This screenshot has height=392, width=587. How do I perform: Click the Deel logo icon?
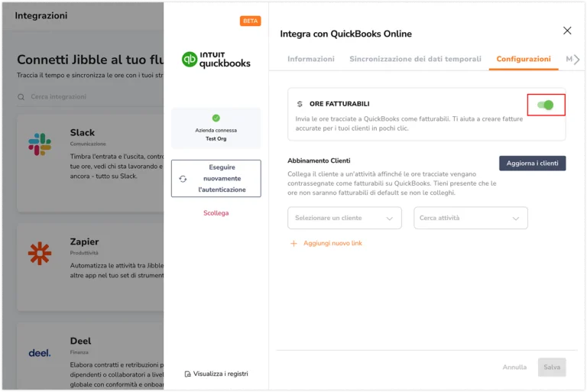click(x=40, y=353)
